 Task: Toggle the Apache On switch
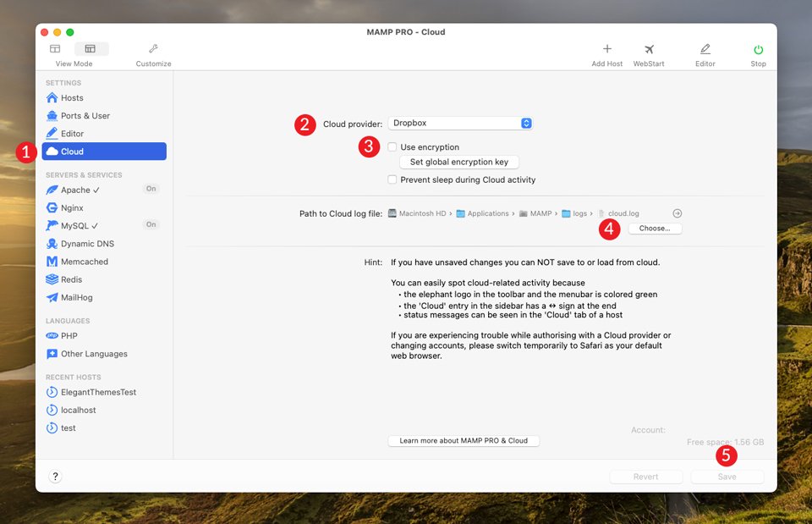tap(151, 189)
